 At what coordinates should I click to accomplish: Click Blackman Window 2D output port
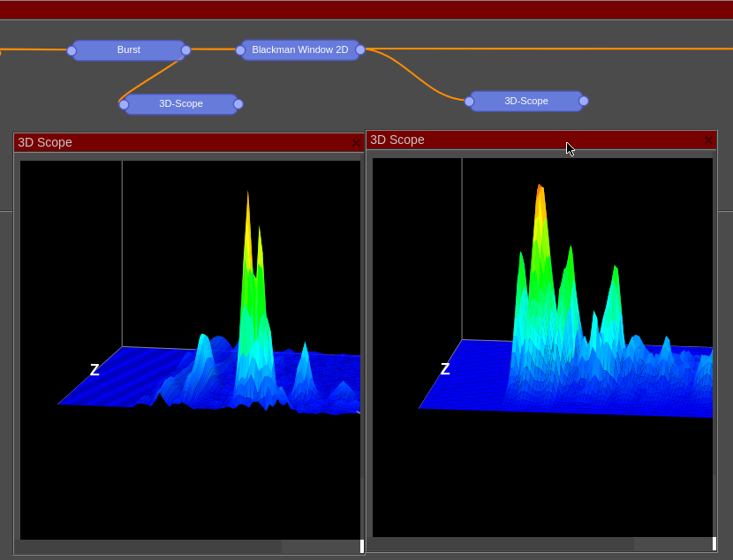359,50
